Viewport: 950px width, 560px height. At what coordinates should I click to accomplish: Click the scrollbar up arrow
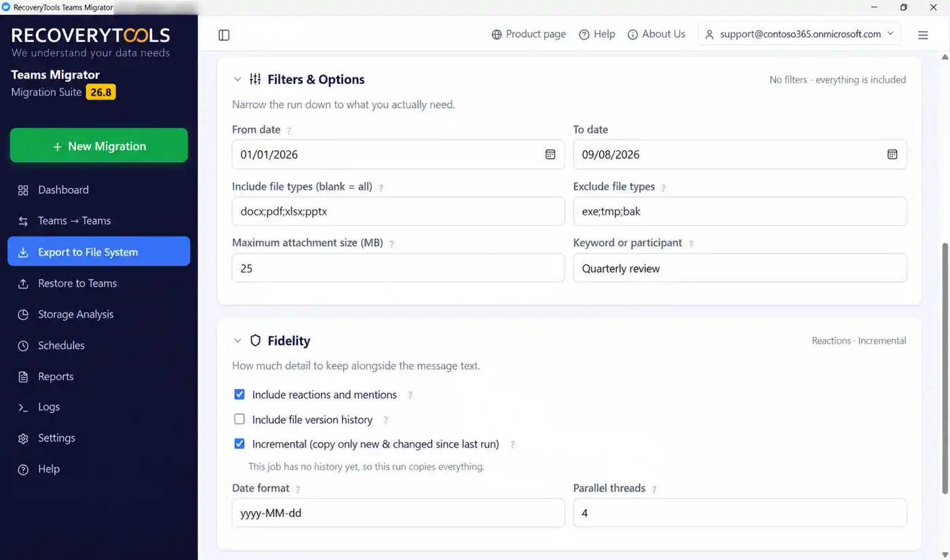[x=945, y=57]
